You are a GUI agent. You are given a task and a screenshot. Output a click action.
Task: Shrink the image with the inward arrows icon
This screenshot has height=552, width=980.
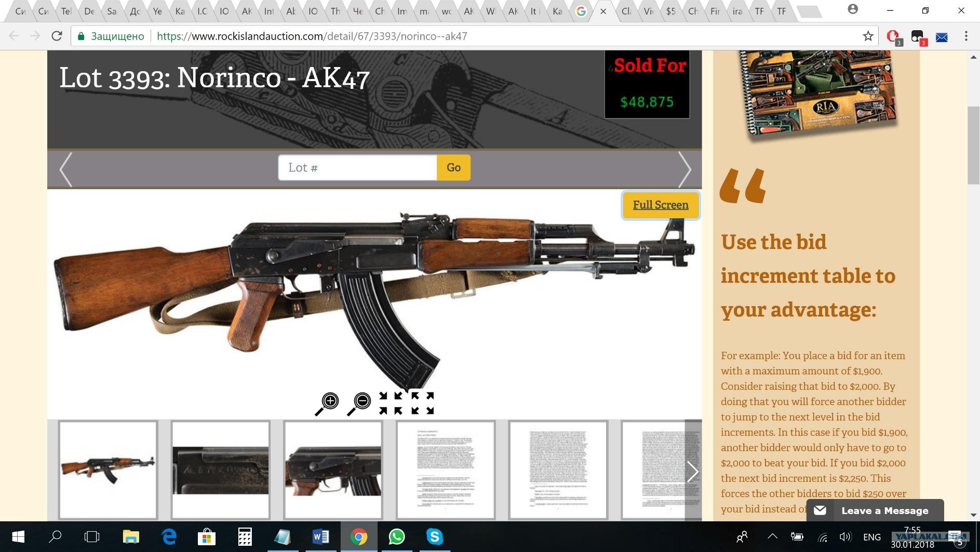[x=391, y=403]
